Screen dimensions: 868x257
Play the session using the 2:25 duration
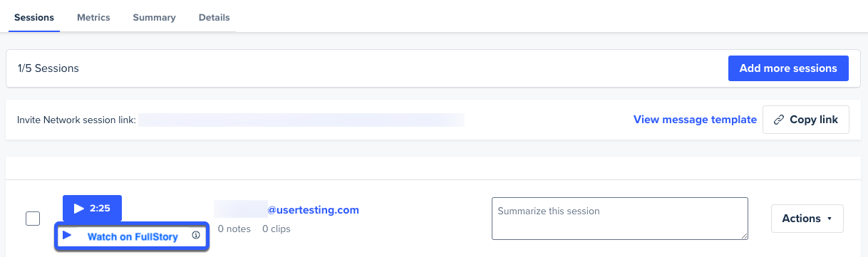[x=92, y=209]
